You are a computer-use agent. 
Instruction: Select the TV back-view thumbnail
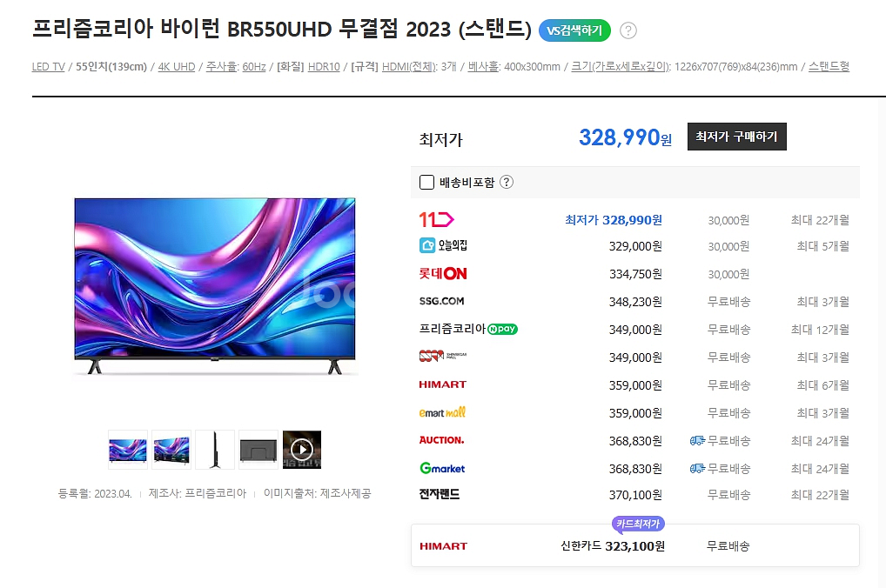[258, 450]
